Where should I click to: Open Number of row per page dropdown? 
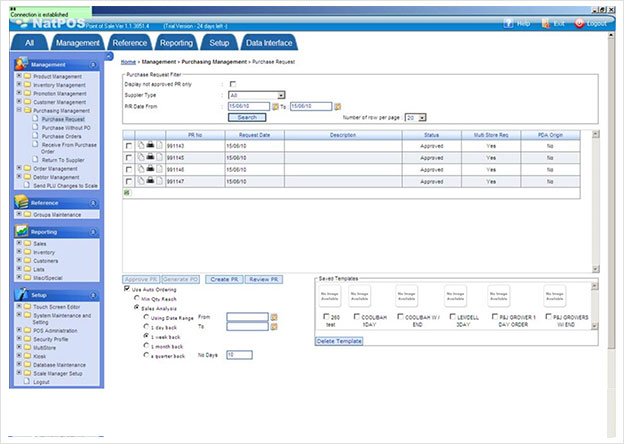[x=422, y=118]
